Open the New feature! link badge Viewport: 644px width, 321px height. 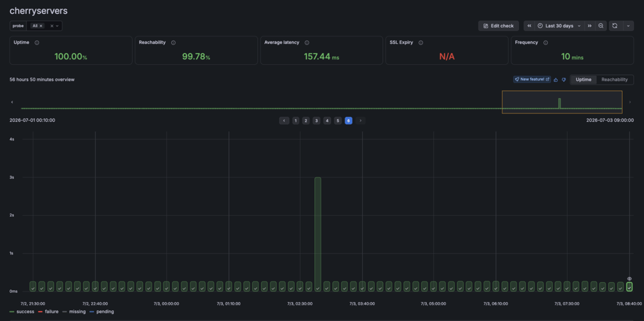532,79
